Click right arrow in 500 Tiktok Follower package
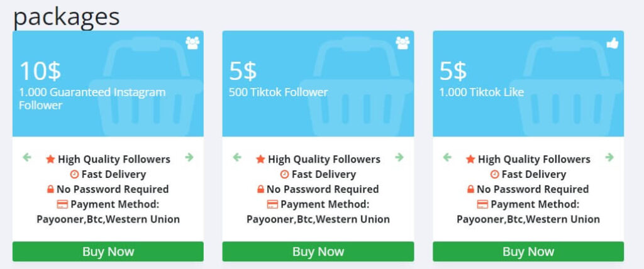This screenshot has height=269, width=644. [x=399, y=157]
